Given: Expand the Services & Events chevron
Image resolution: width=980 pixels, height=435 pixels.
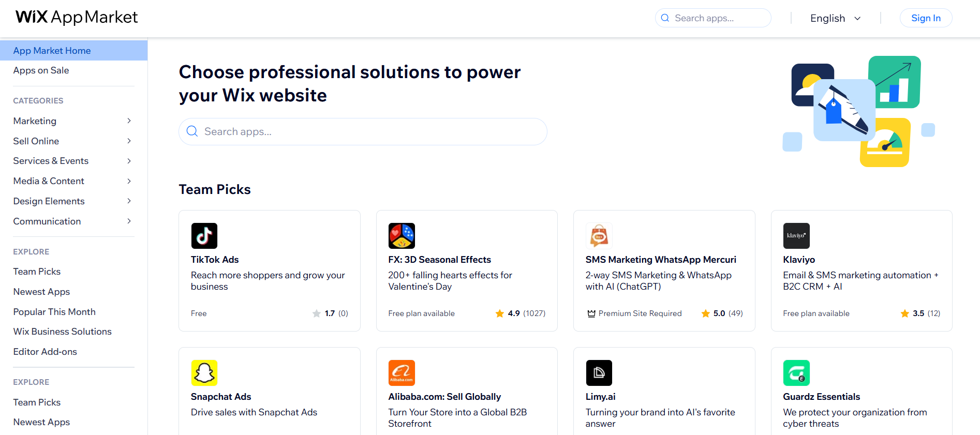Looking at the screenshot, I should [129, 161].
